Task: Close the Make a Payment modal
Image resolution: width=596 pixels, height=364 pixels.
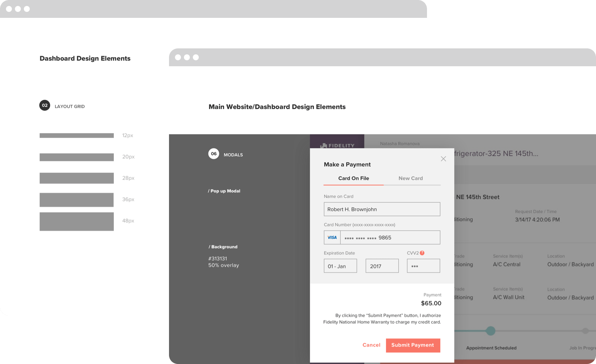Action: pyautogui.click(x=443, y=159)
